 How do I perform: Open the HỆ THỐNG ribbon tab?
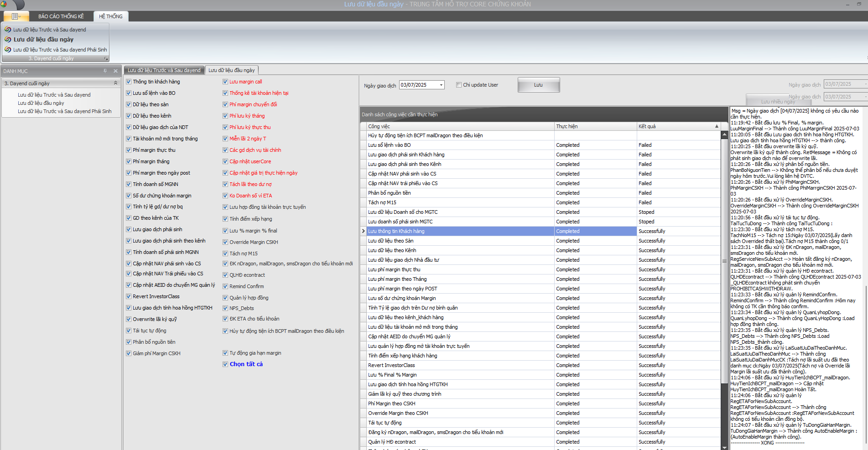(111, 16)
